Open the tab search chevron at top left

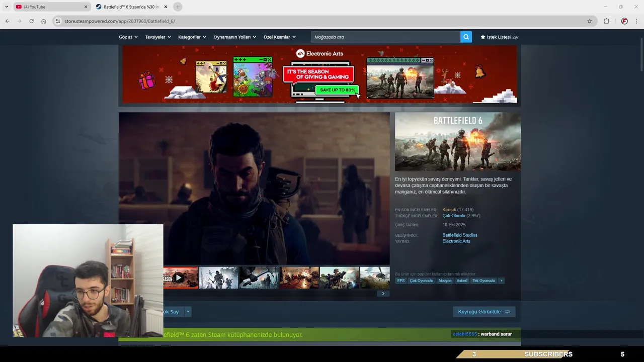coord(7,7)
